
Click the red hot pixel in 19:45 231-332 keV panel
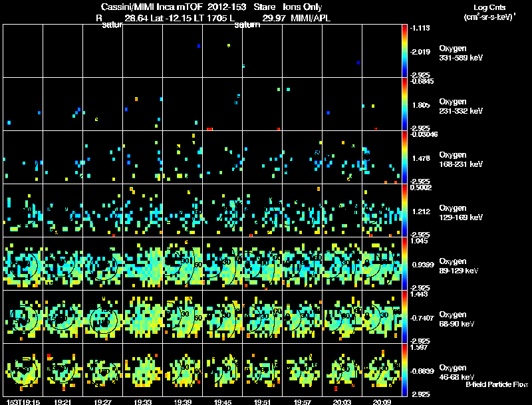click(209, 129)
